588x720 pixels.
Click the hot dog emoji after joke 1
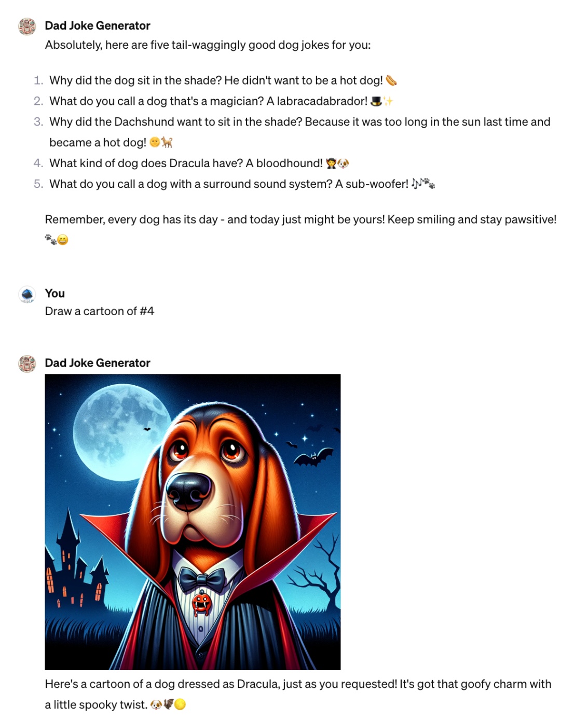pyautogui.click(x=391, y=80)
